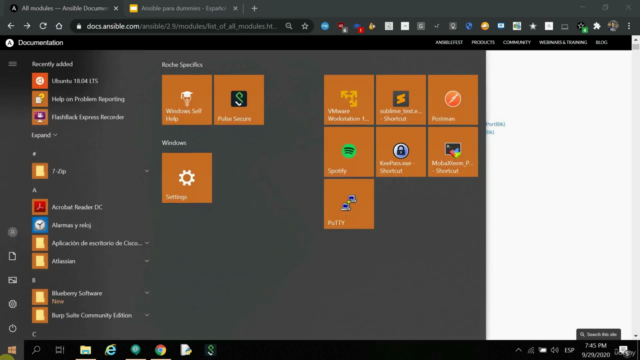Open the Postman tile
The width and height of the screenshot is (640, 360).
pyautogui.click(x=453, y=100)
